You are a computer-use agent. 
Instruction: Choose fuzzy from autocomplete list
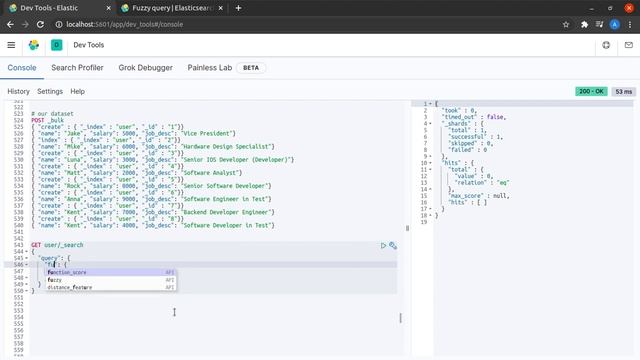pos(111,280)
